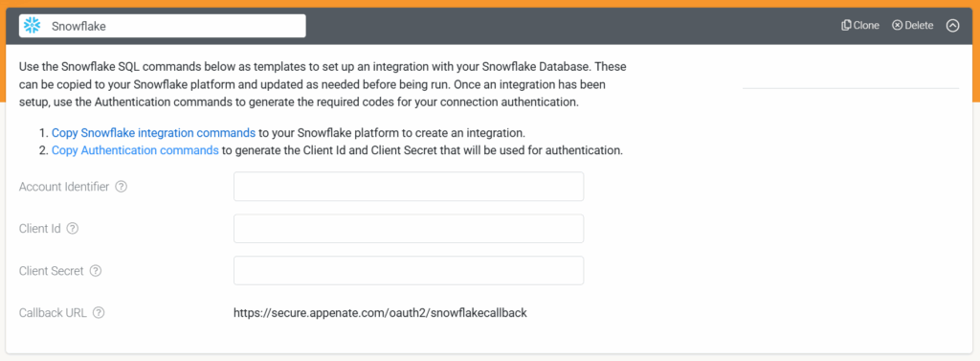Show help for Client Secret
980x361 pixels.
[x=95, y=271]
